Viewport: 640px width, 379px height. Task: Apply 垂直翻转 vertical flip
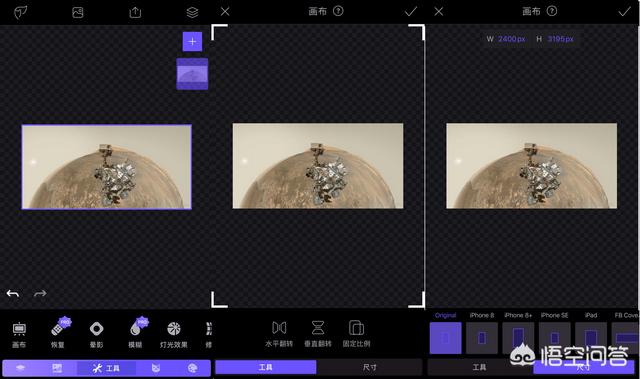tap(318, 334)
